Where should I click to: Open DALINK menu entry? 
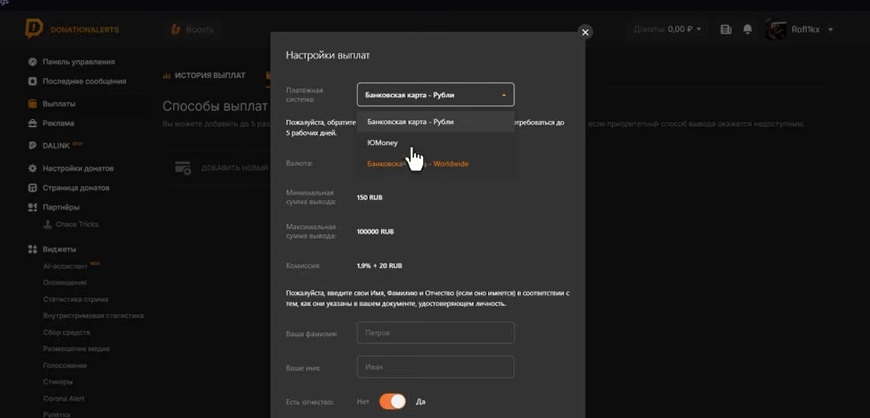coord(57,145)
